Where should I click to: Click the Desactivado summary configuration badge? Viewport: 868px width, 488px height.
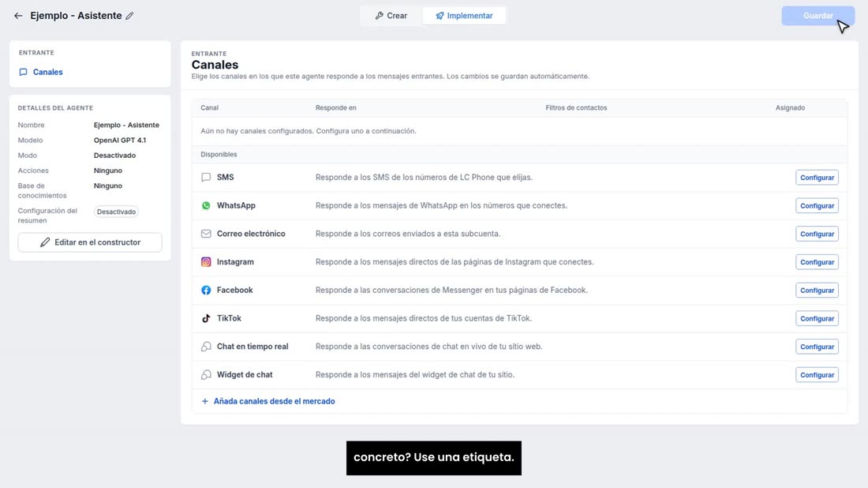click(116, 212)
